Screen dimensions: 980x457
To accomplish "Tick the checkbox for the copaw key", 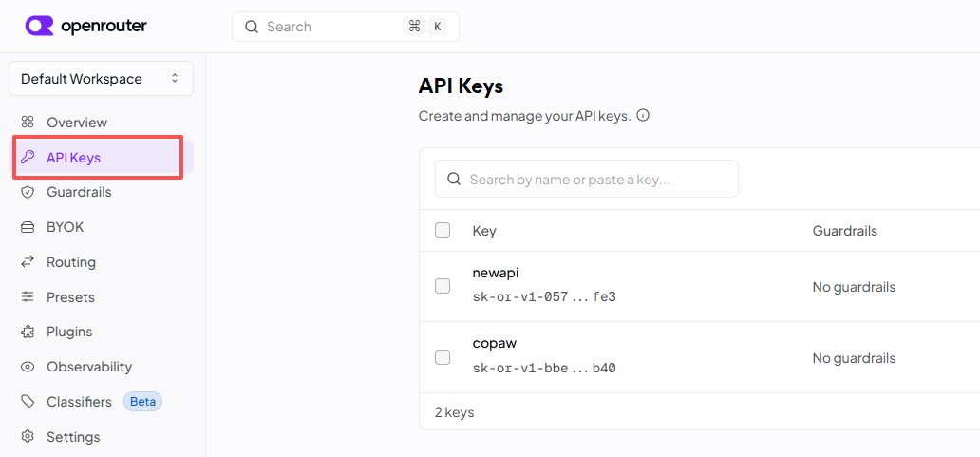I will click(x=443, y=357).
